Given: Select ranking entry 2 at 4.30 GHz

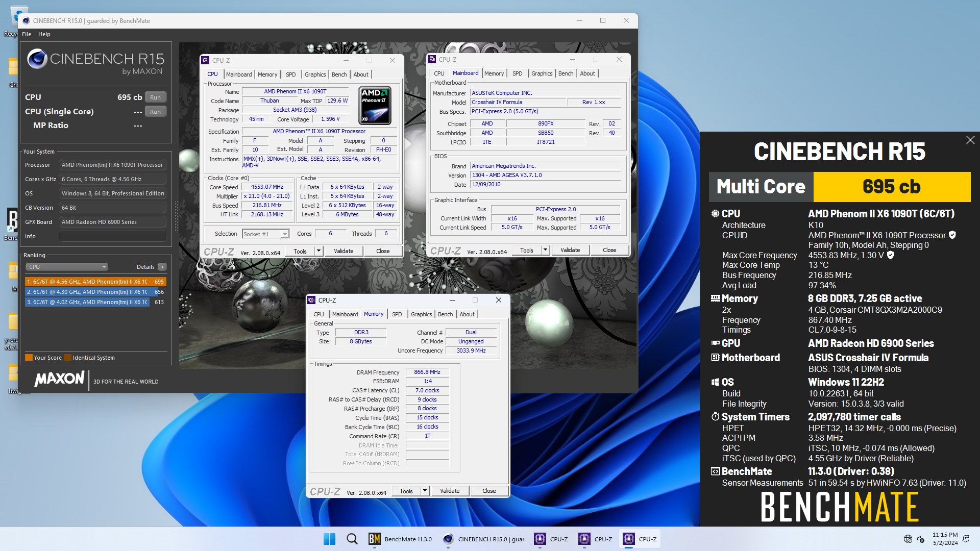Looking at the screenshot, I should (x=95, y=292).
